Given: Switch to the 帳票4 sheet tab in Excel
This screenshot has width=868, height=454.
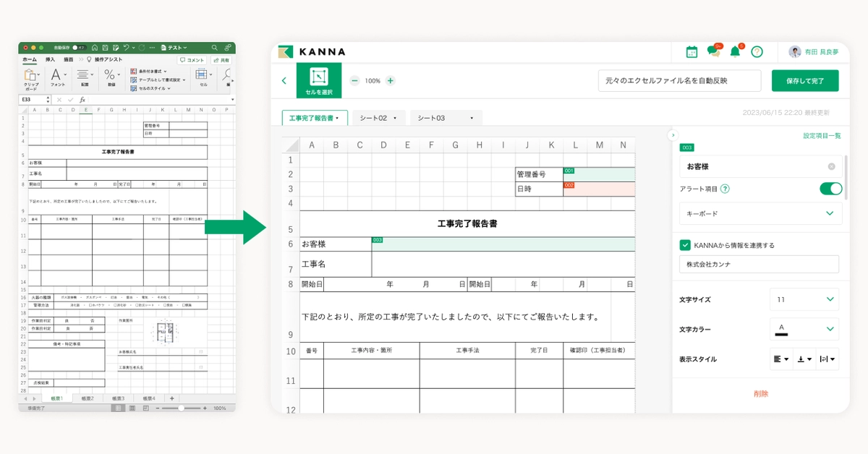Looking at the screenshot, I should (x=149, y=398).
